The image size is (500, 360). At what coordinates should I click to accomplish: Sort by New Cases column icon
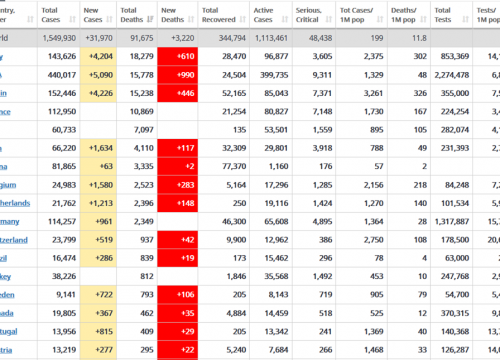point(109,19)
